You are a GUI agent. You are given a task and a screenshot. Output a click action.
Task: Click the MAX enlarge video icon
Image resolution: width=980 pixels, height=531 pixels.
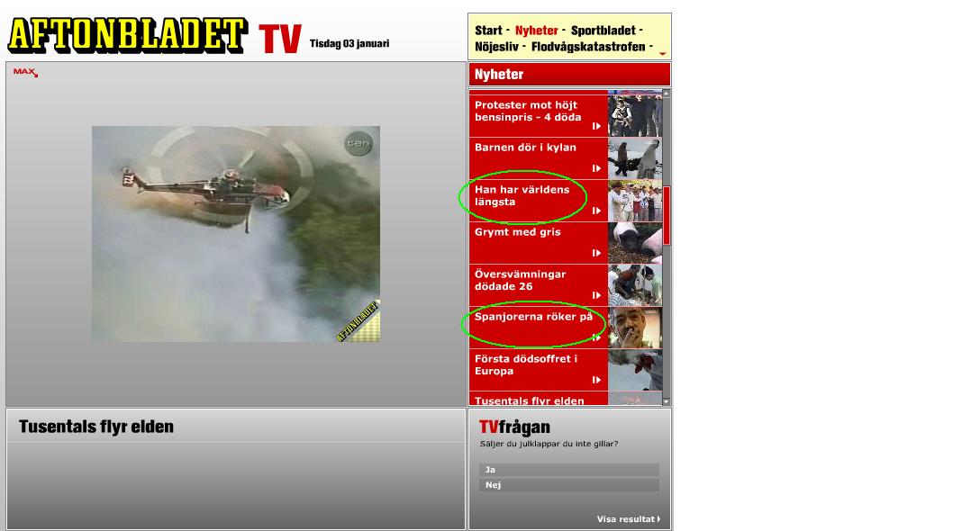click(x=25, y=73)
